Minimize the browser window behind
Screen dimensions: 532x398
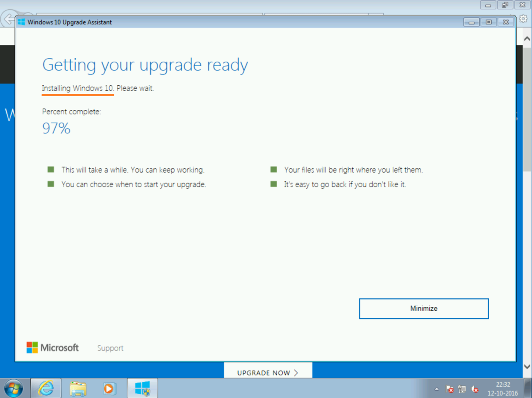click(488, 5)
